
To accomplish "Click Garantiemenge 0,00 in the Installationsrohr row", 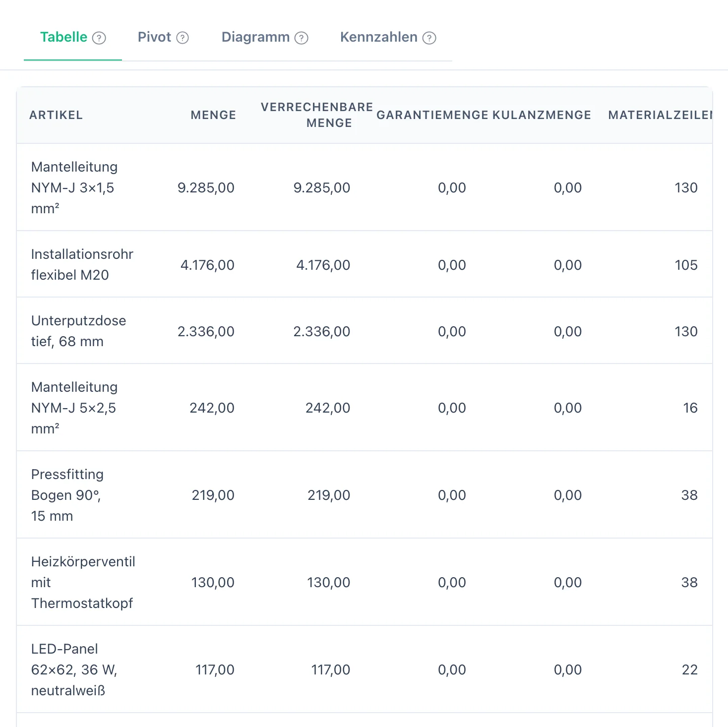I will click(452, 265).
